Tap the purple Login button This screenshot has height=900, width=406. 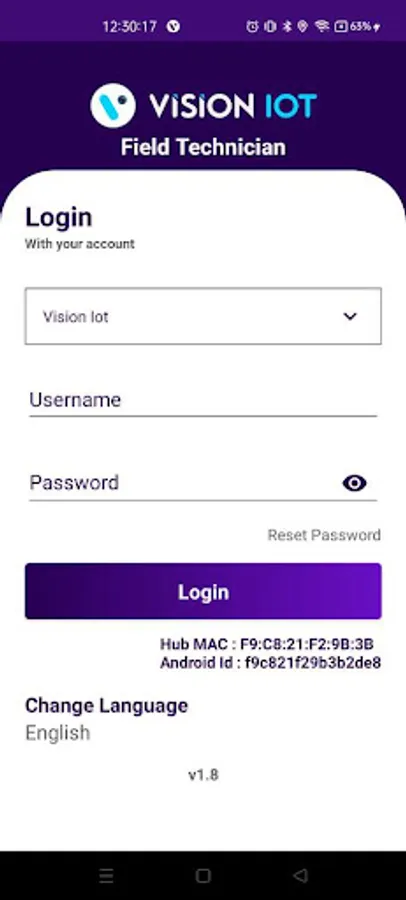click(203, 591)
